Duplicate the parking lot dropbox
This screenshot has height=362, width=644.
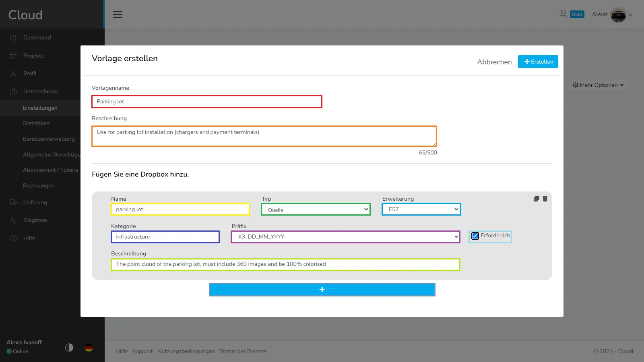536,199
